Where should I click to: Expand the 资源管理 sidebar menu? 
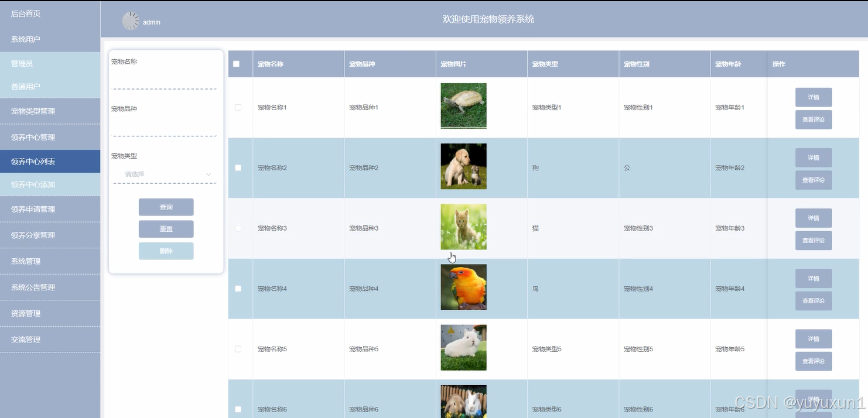click(50, 313)
